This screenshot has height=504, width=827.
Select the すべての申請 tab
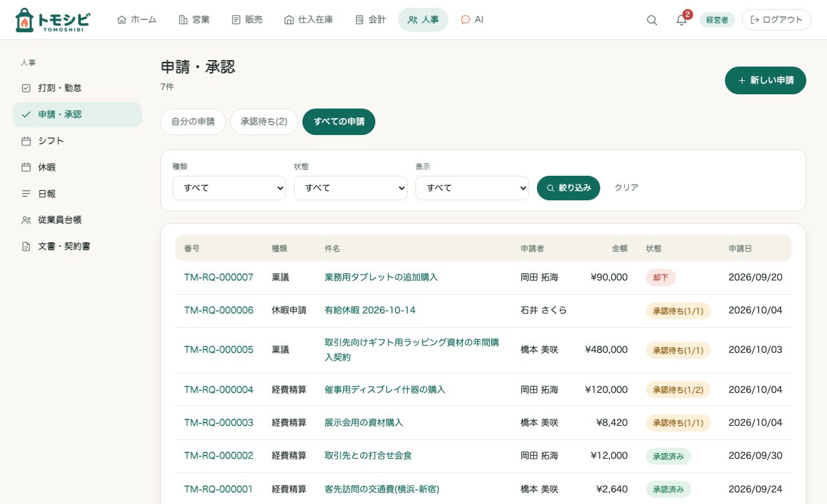click(339, 121)
